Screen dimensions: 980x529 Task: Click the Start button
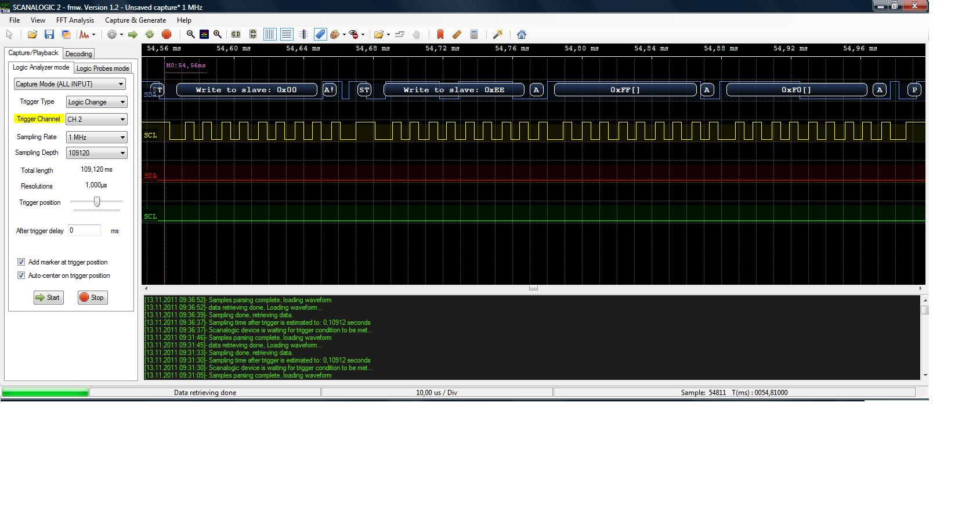tap(48, 298)
